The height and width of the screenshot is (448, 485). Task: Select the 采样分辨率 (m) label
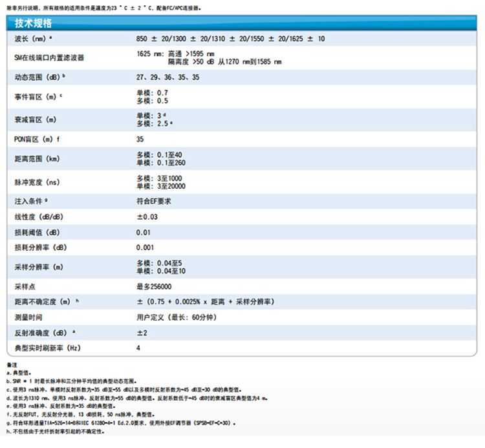(x=39, y=267)
